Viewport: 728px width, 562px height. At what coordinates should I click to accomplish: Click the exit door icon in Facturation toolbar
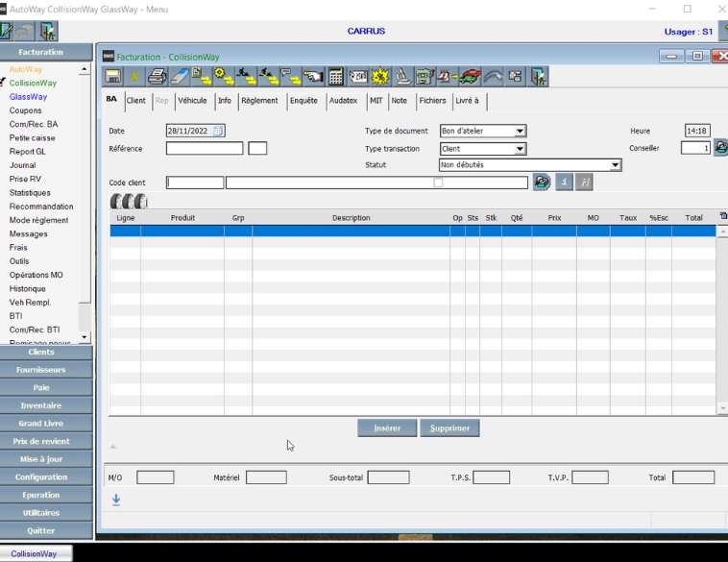[x=538, y=76]
